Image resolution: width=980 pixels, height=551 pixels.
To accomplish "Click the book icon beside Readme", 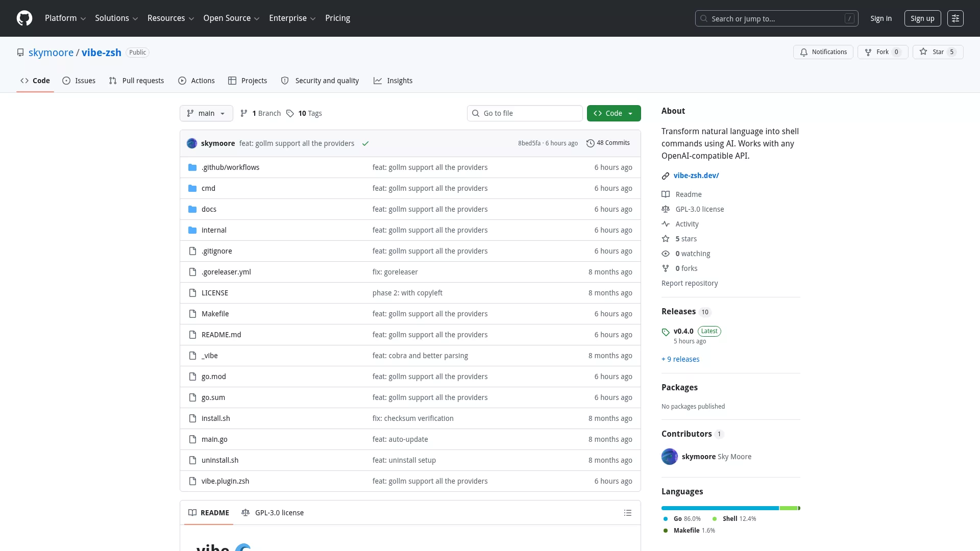I will 666,194.
